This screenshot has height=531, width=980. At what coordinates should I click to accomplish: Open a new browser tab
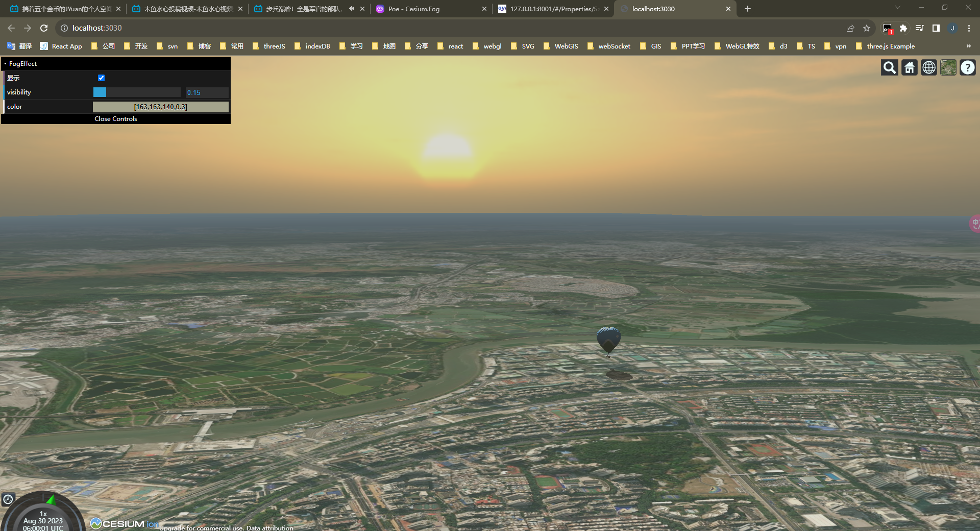coord(748,9)
